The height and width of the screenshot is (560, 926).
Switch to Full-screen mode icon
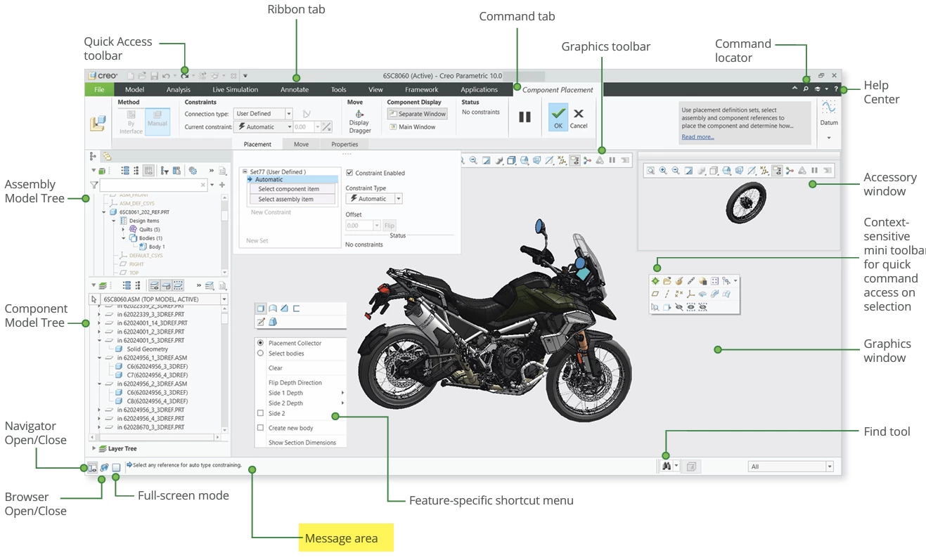116,467
